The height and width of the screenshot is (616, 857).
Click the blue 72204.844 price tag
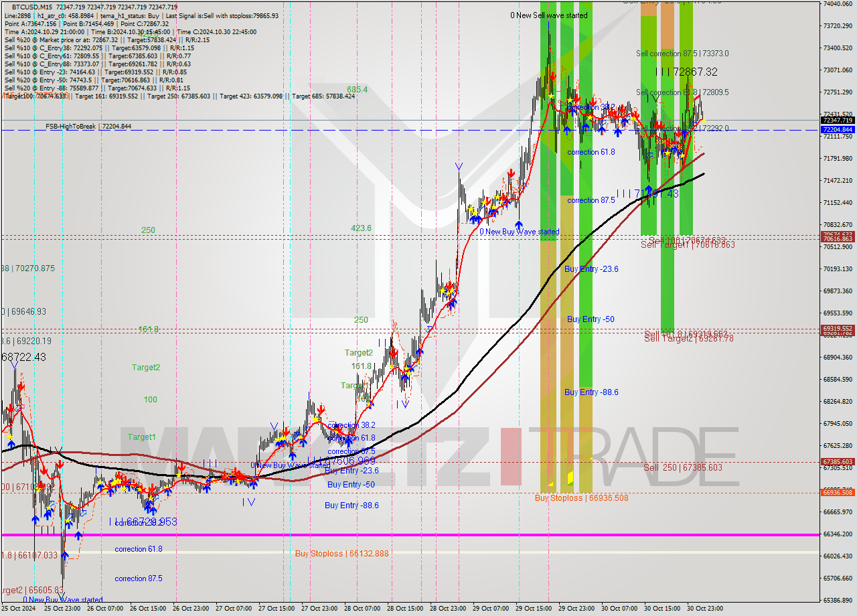[x=837, y=129]
